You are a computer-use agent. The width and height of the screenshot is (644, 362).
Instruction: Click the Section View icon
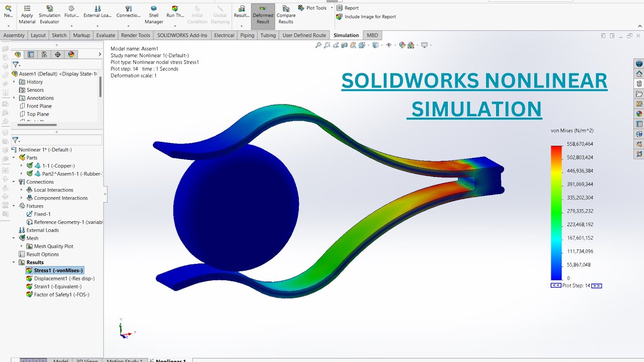click(345, 45)
